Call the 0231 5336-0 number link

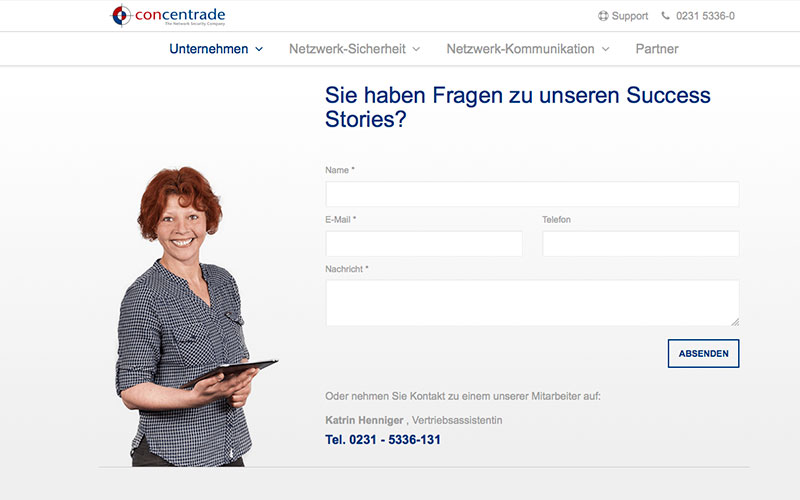click(705, 16)
